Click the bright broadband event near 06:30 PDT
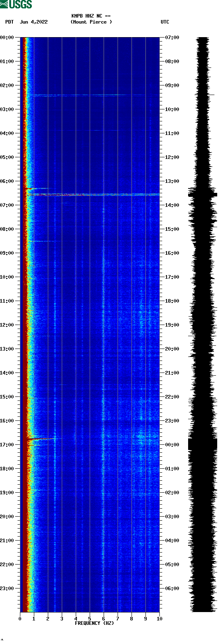Viewport: 220px width, 644px height. pyautogui.click(x=93, y=194)
